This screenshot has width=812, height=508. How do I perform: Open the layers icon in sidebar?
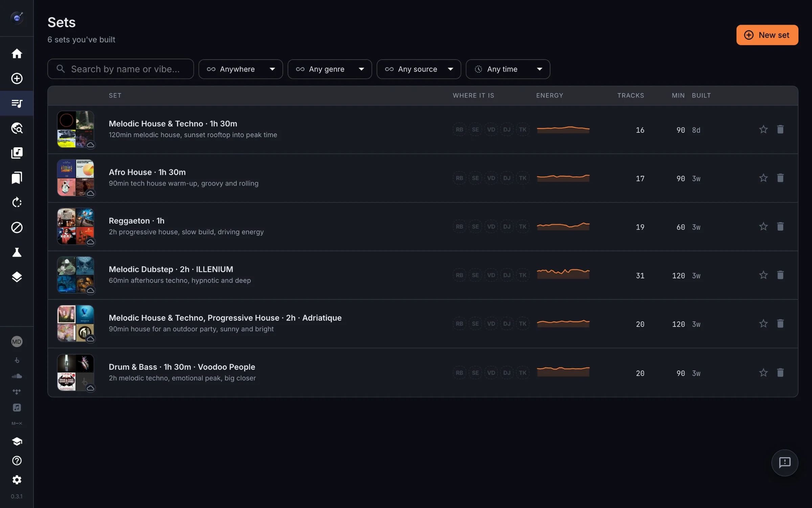coord(17,277)
